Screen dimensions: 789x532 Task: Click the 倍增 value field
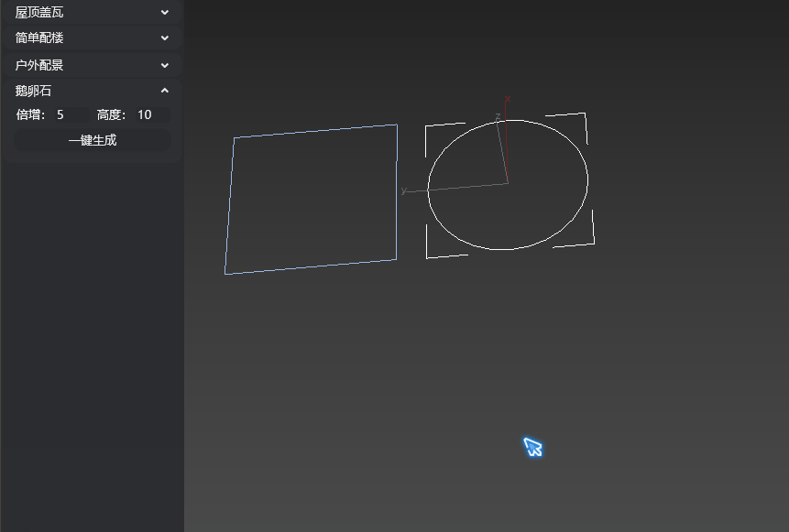(71, 114)
